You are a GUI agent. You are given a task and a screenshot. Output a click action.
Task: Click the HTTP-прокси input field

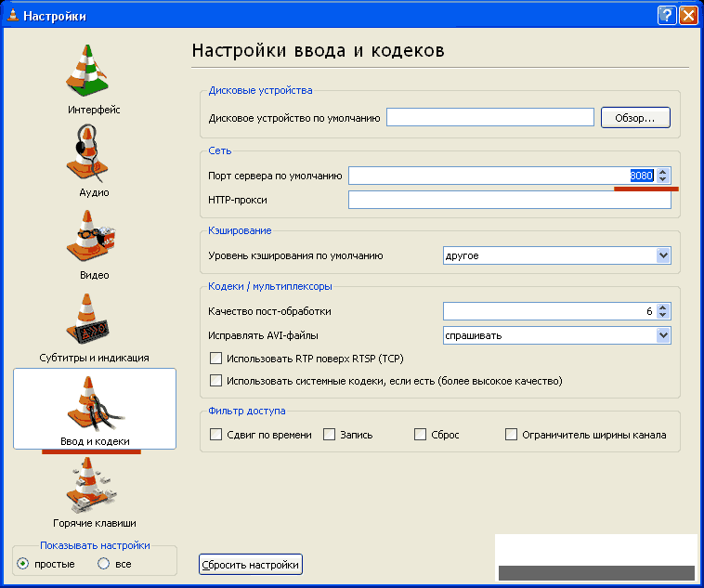(510, 200)
